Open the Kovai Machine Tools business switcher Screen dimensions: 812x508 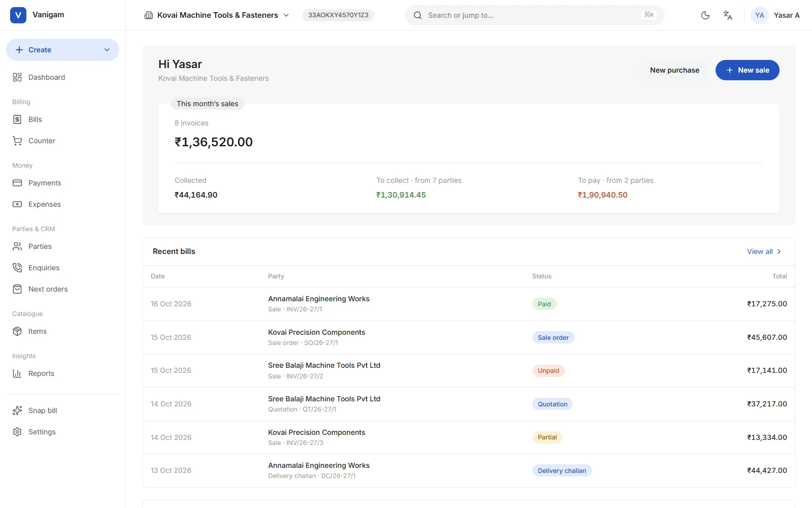(217, 15)
